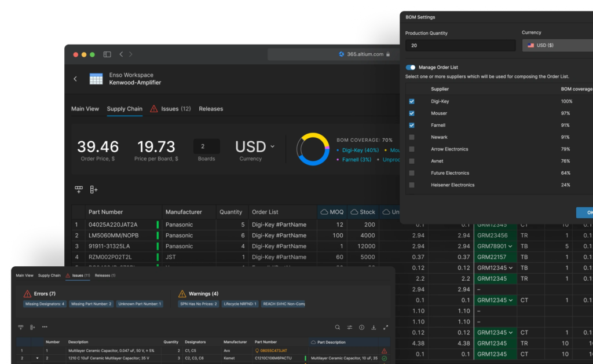
Task: Click the Kenwood-Amplifier BOM table icon
Action: tap(96, 79)
